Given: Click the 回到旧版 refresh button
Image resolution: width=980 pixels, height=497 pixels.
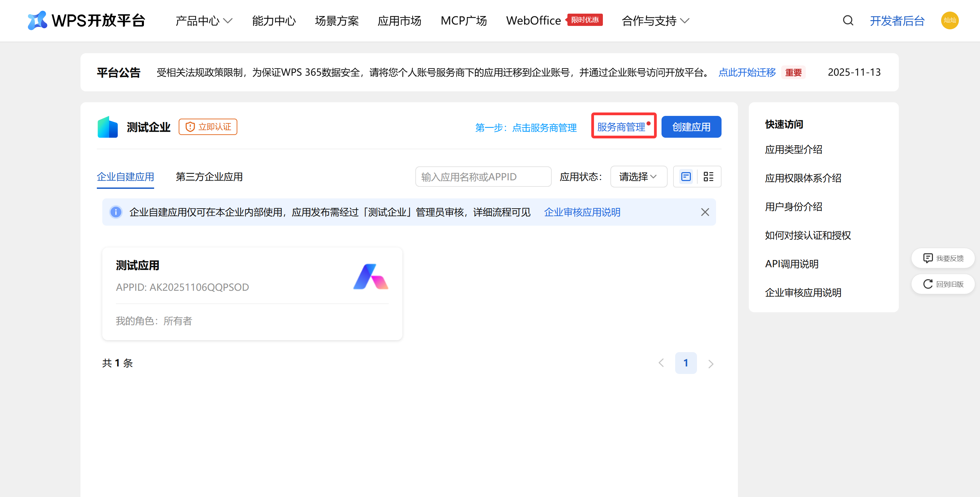Looking at the screenshot, I should [943, 284].
